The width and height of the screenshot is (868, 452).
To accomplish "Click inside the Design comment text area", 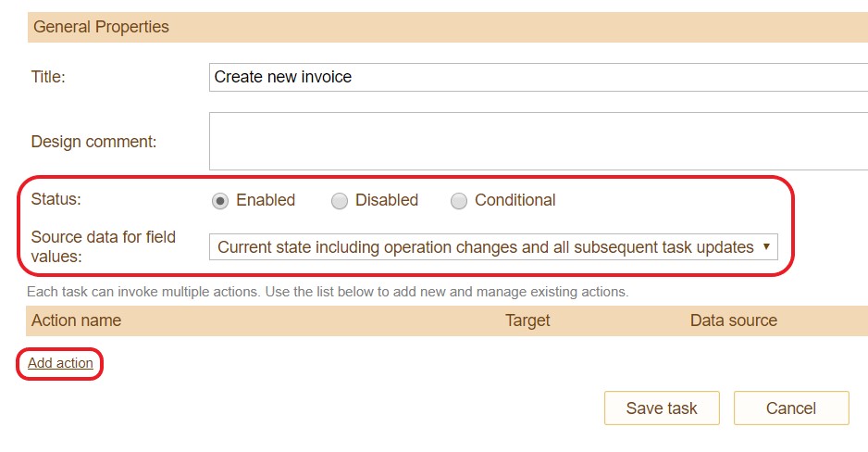I will (537, 141).
